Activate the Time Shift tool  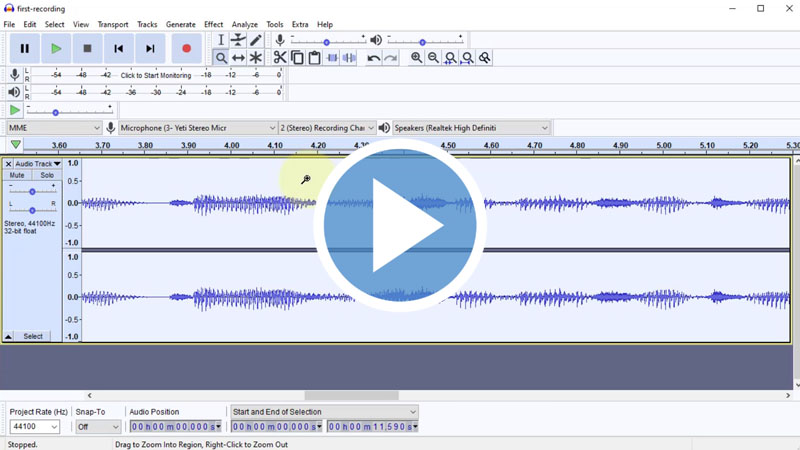coord(238,58)
